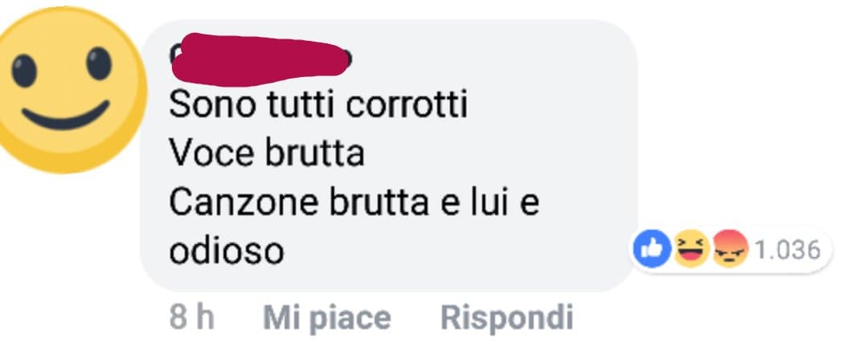This screenshot has height=350, width=868.
Task: Click the smiley avatar's right eye
Action: click(99, 63)
